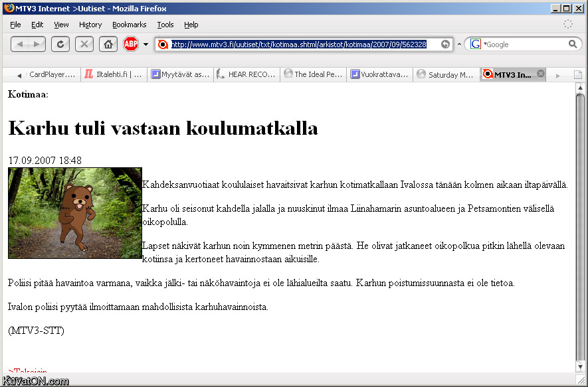
Task: Switch to the CardPlayer tab
Action: tap(52, 74)
